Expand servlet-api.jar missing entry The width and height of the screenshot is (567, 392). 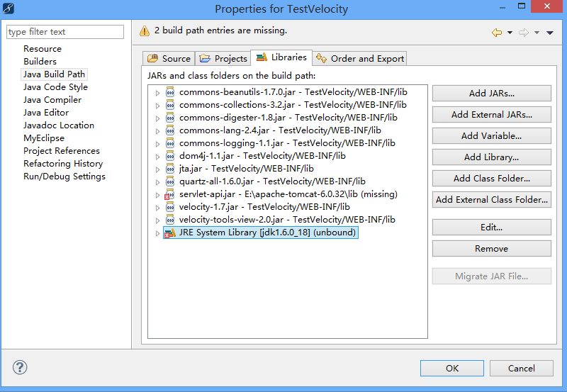point(157,195)
